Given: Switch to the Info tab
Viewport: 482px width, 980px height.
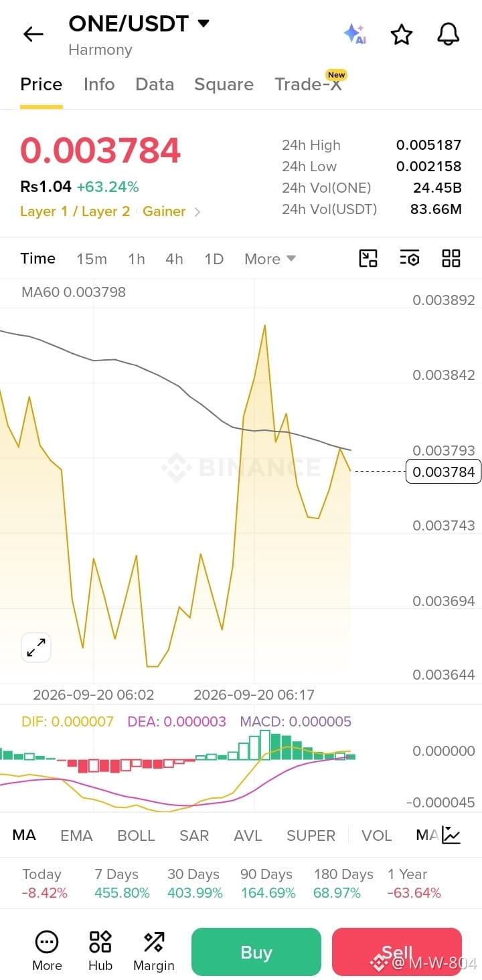Looking at the screenshot, I should pyautogui.click(x=99, y=84).
